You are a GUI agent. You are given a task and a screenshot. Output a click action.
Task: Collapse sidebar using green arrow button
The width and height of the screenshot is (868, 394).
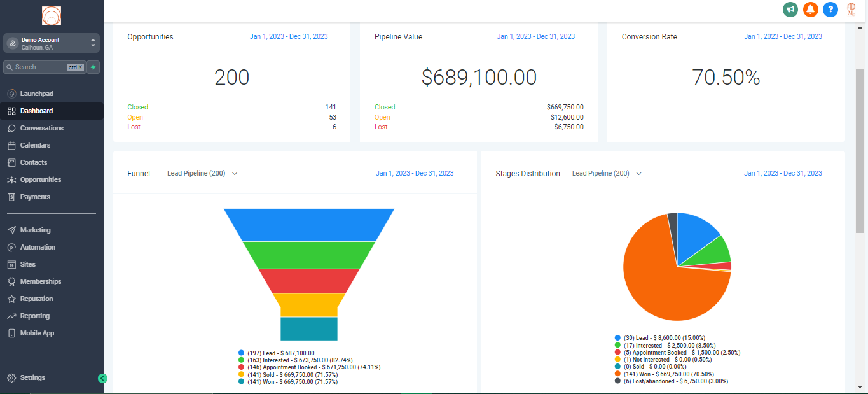pyautogui.click(x=102, y=378)
